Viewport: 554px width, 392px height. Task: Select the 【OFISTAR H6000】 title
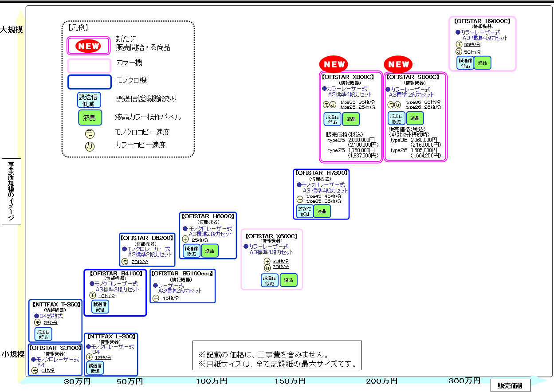pos(208,216)
